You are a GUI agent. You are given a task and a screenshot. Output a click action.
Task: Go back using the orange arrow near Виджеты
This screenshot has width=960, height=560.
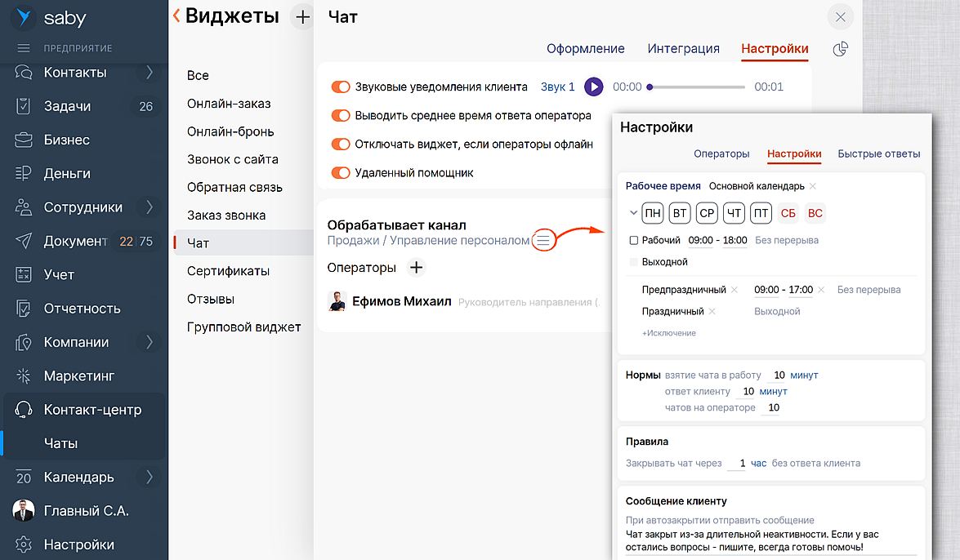click(176, 16)
